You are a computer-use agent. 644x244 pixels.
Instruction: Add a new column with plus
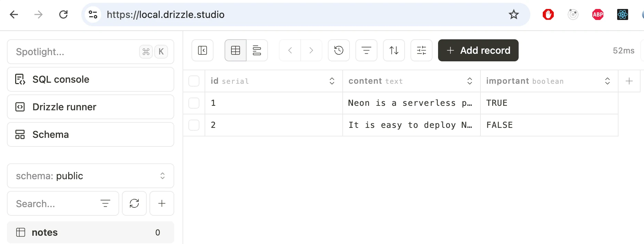pyautogui.click(x=629, y=81)
